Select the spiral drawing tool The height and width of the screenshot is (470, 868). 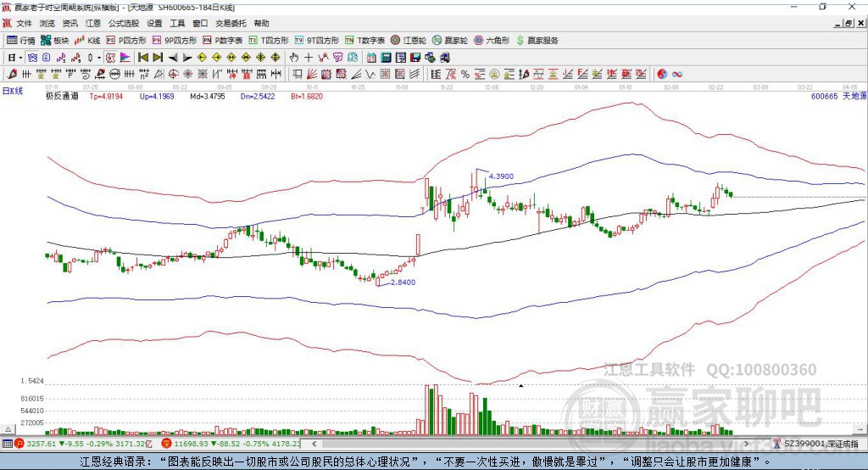click(x=85, y=75)
